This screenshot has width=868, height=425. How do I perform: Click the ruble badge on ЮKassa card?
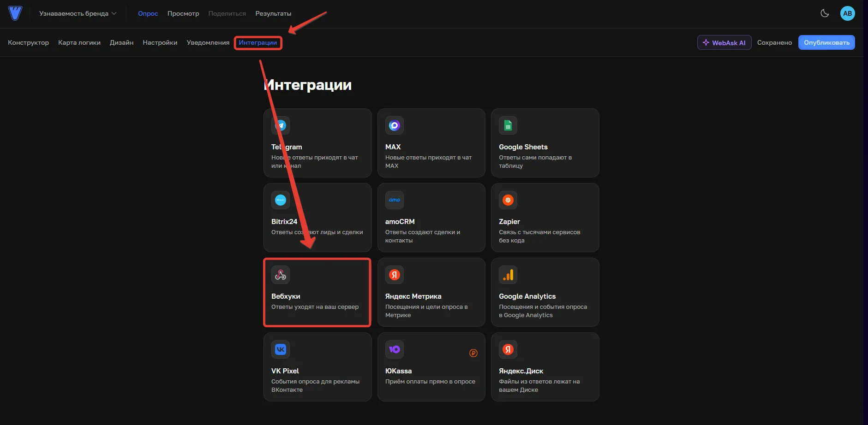tap(473, 353)
